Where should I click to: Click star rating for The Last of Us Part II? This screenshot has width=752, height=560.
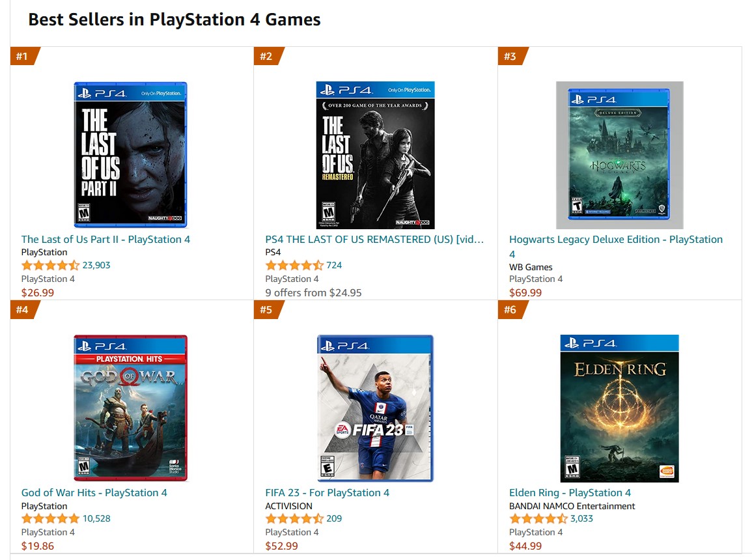pyautogui.click(x=50, y=265)
